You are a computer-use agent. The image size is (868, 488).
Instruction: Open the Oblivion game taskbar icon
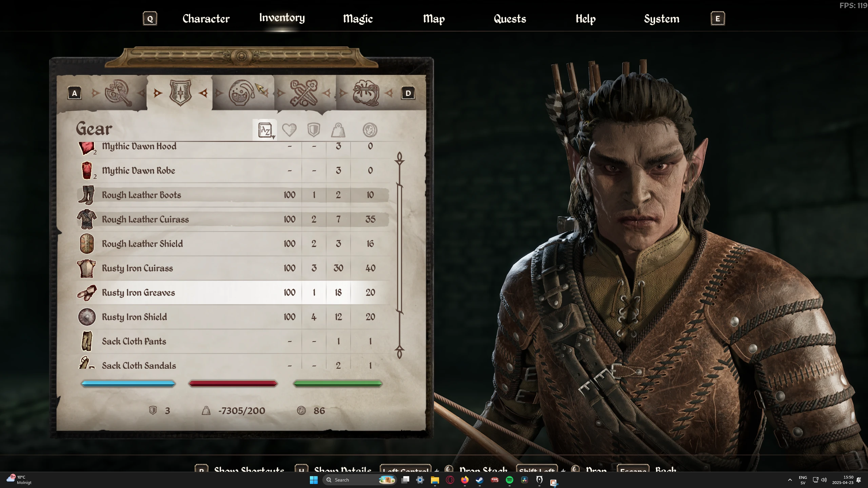pos(539,480)
